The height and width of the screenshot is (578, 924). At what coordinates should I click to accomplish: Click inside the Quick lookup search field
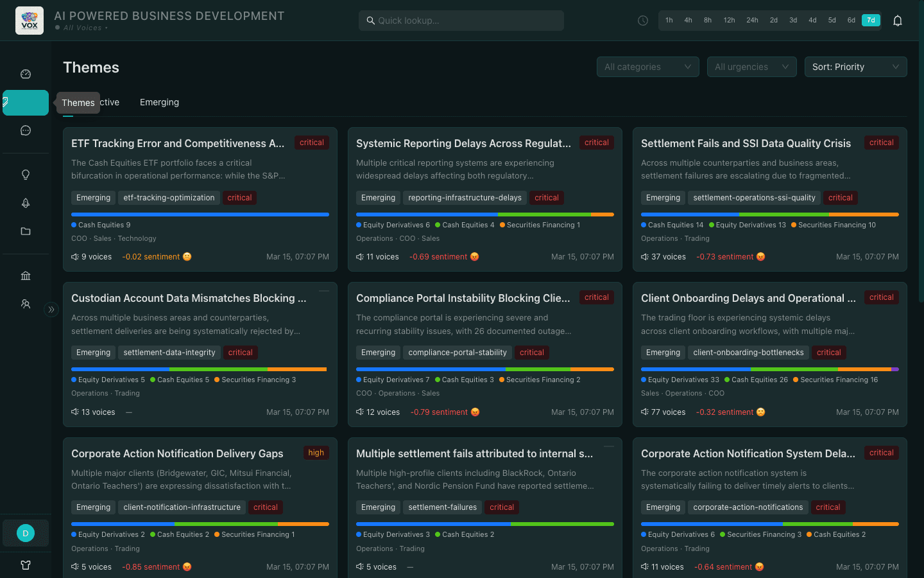(x=461, y=20)
